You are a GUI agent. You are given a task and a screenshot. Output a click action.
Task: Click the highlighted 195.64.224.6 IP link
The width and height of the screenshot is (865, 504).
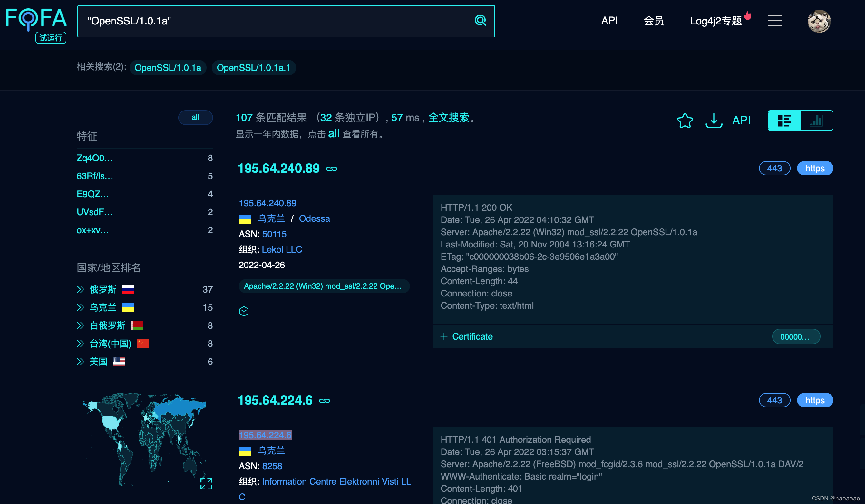pos(265,435)
